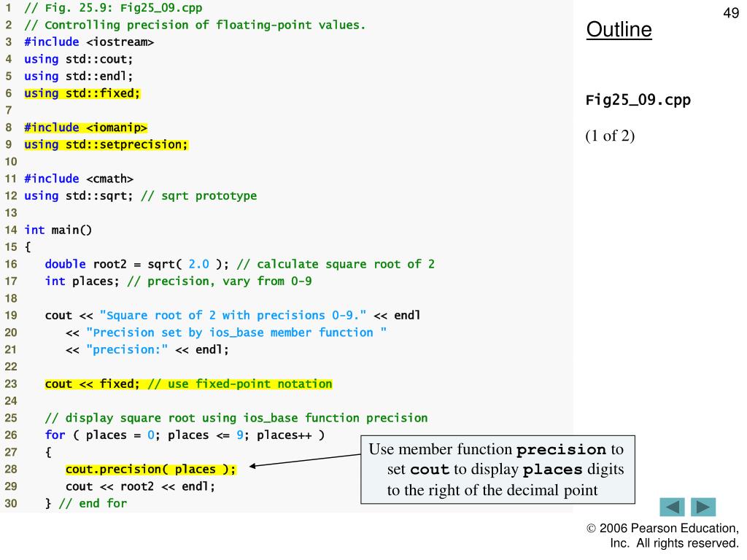Viewport: 747px width, 560px height.
Task: Click the end for comment
Action: click(x=93, y=504)
